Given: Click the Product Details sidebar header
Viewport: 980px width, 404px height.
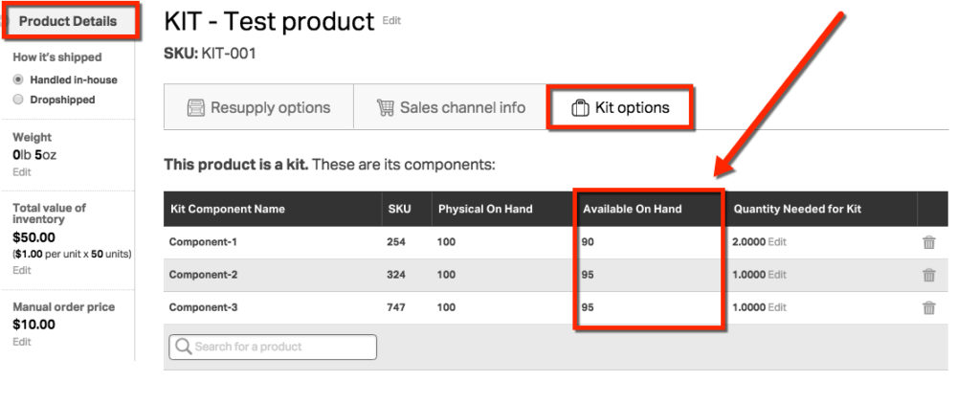Looking at the screenshot, I should coord(68,21).
